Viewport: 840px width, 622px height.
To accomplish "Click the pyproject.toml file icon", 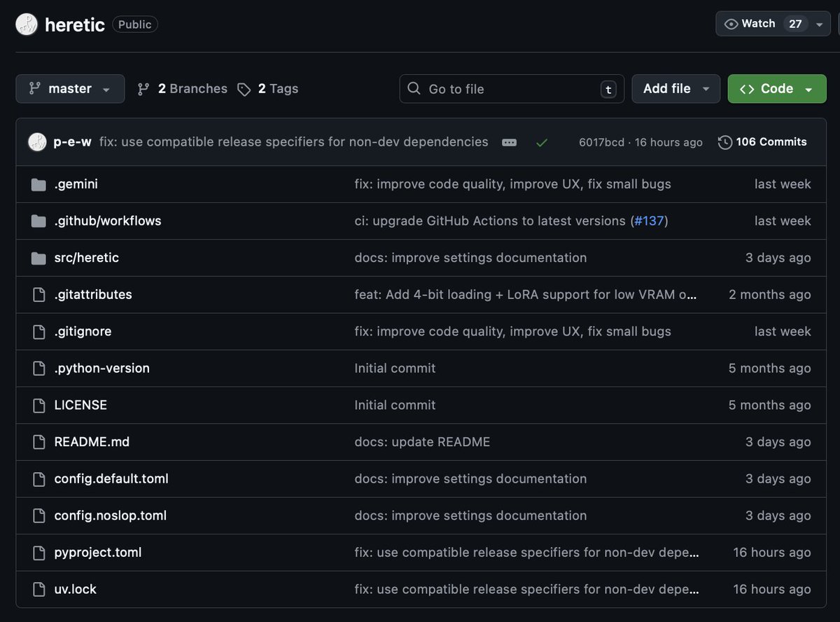I will click(39, 553).
